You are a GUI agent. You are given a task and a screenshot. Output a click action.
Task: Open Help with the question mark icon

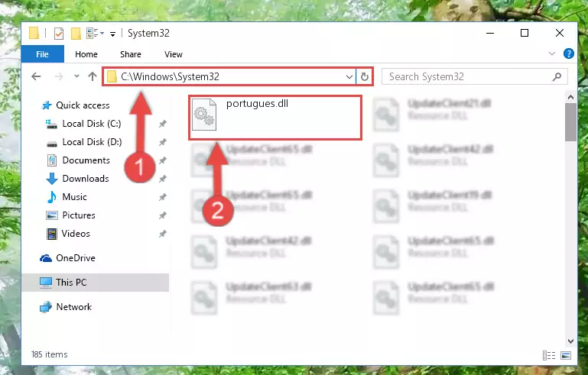(568, 53)
